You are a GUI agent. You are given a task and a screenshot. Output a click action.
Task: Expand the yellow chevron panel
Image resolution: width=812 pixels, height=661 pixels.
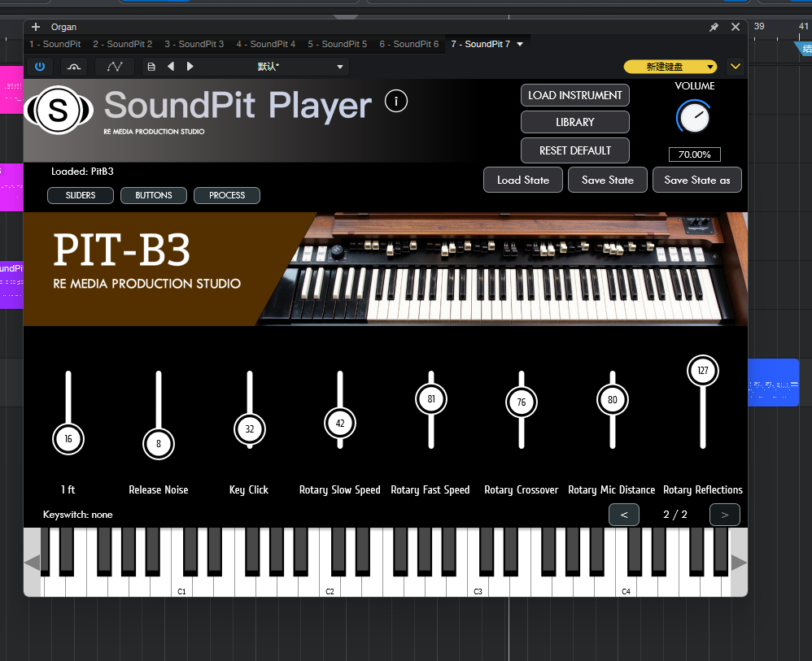coord(736,66)
